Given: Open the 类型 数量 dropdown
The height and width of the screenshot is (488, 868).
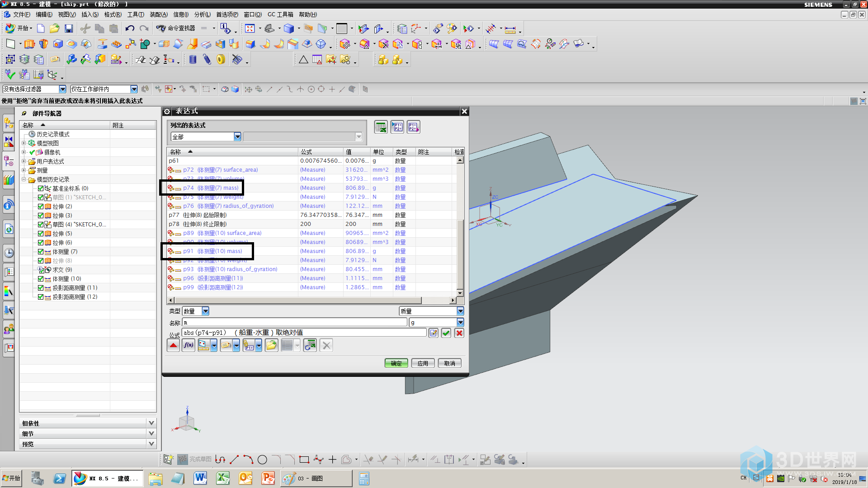Looking at the screenshot, I should pos(205,311).
